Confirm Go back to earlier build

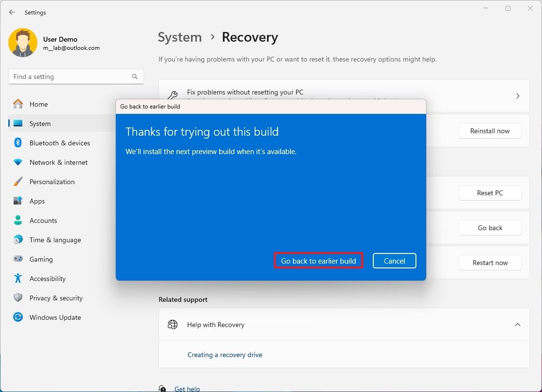[318, 261]
